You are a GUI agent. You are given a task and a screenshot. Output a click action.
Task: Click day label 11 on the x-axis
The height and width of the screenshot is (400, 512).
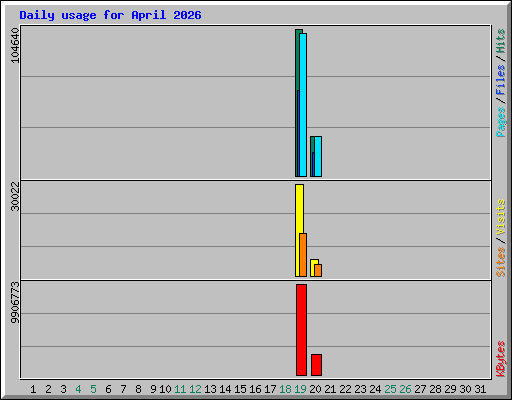(180, 389)
